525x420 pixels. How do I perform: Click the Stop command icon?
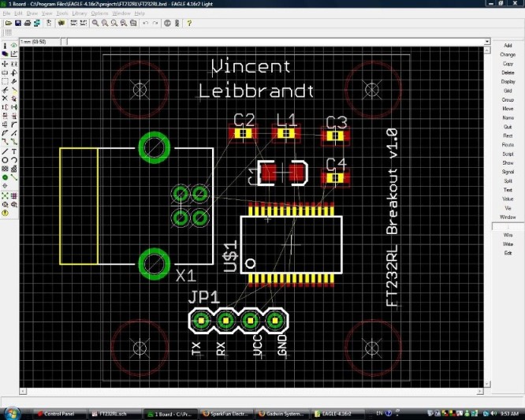[167, 23]
